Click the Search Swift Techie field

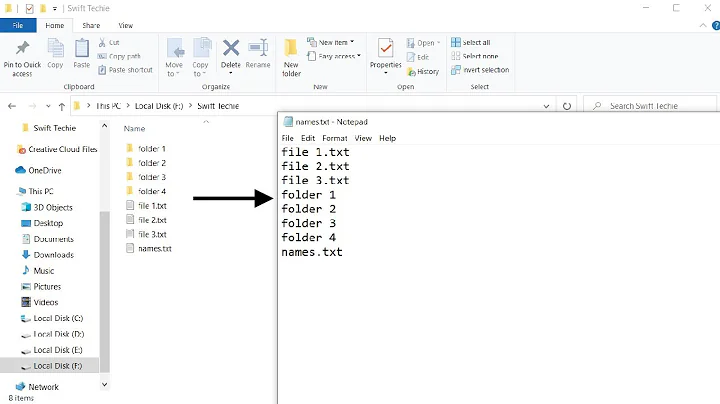650,106
